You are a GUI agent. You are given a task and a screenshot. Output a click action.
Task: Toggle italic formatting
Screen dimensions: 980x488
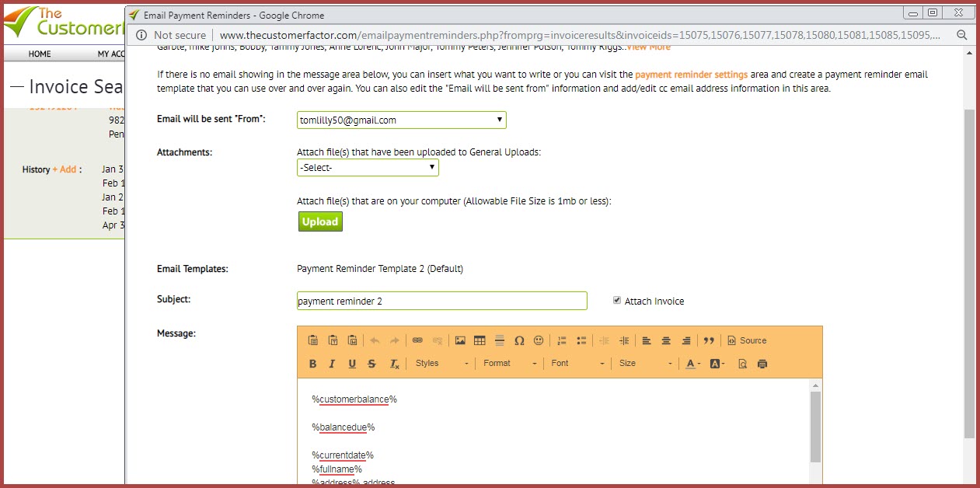(x=333, y=364)
